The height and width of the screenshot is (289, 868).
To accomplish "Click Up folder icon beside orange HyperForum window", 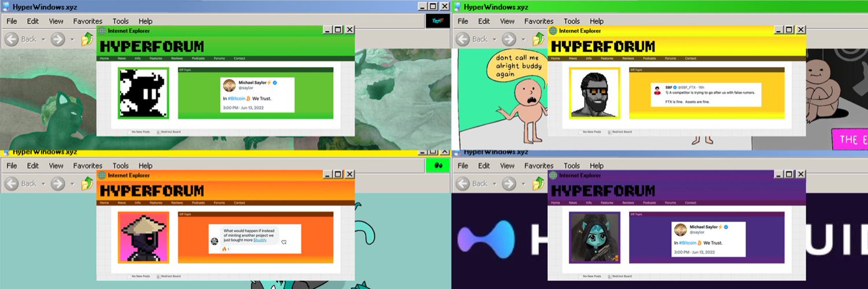I will click(87, 184).
